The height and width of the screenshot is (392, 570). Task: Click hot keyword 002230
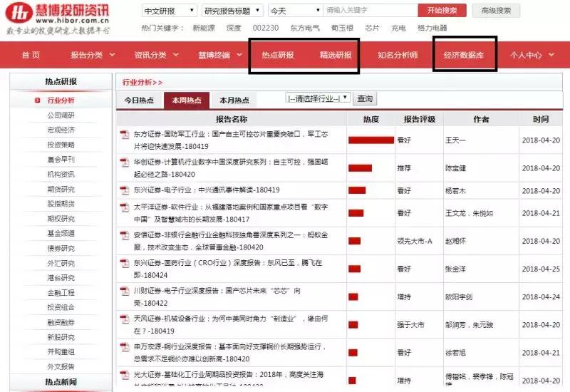266,28
